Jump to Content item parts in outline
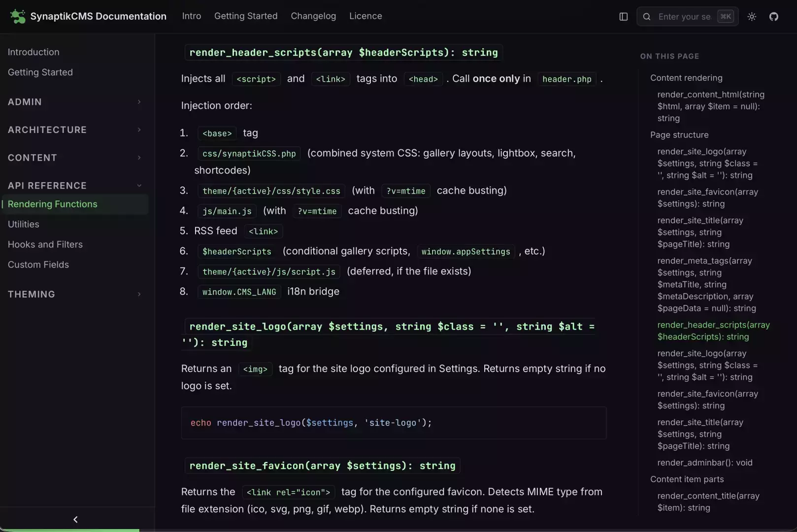797x532 pixels. click(687, 479)
